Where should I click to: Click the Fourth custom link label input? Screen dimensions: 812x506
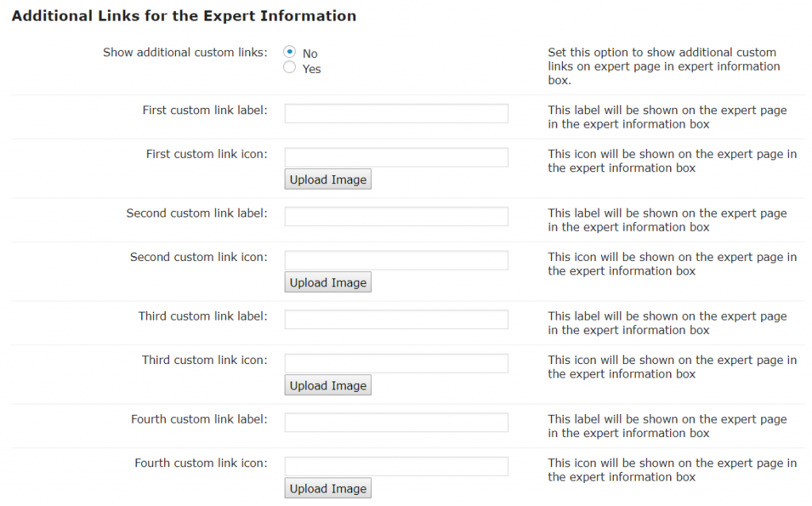pos(396,423)
